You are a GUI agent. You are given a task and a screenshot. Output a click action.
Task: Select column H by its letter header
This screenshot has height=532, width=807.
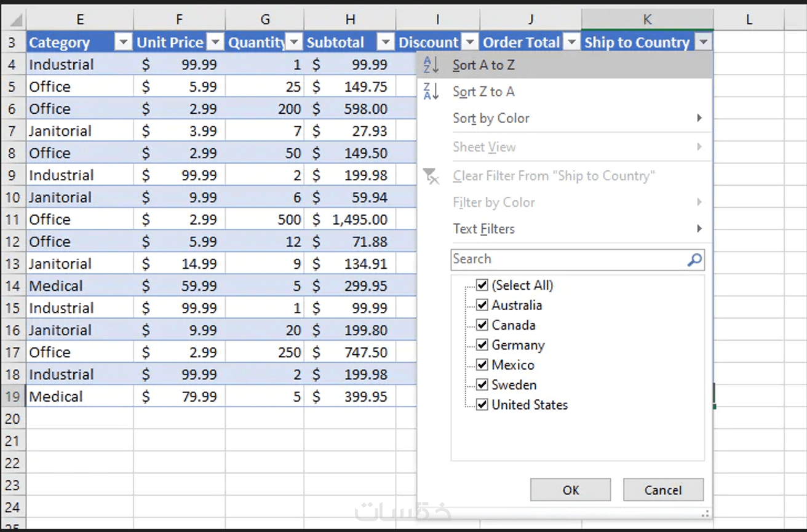[350, 20]
